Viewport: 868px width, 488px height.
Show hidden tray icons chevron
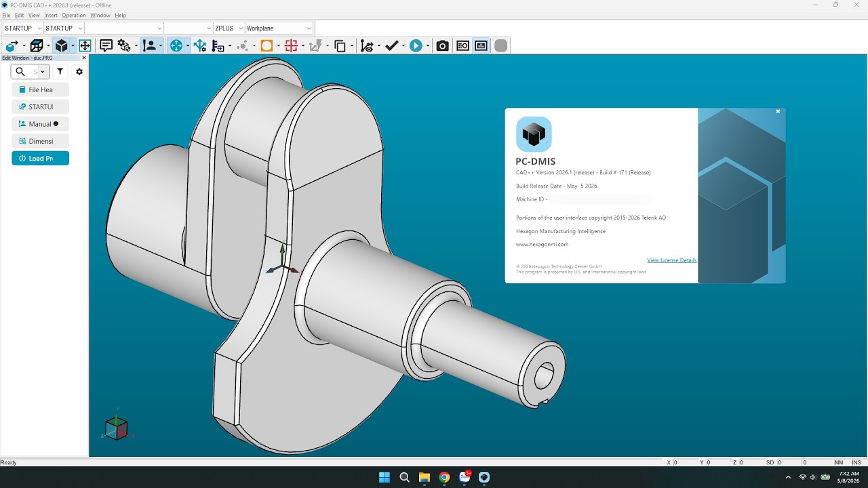point(788,477)
